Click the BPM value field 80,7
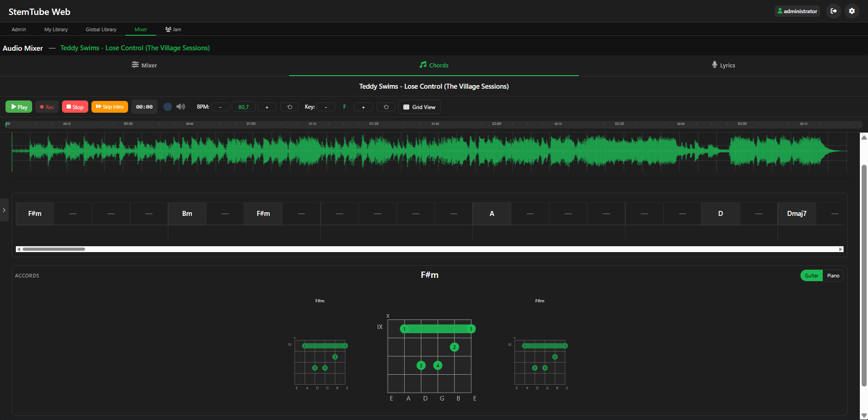The height and width of the screenshot is (420, 868). click(243, 107)
